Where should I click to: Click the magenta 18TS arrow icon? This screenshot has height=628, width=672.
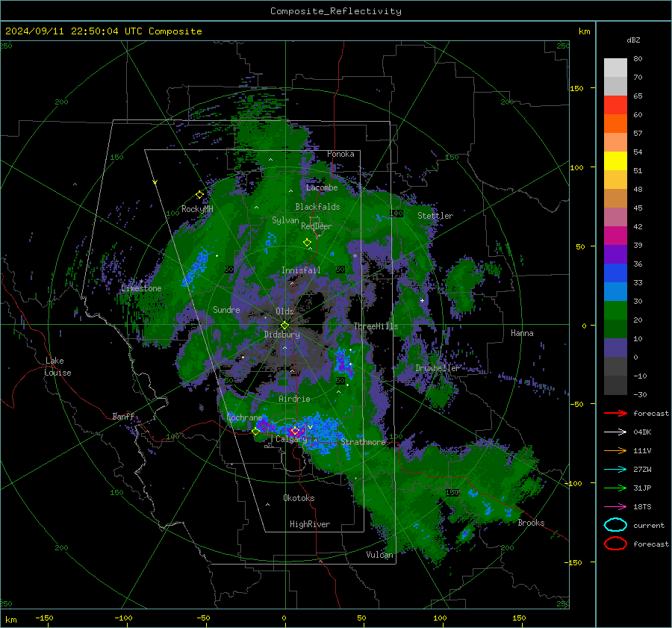(x=615, y=507)
